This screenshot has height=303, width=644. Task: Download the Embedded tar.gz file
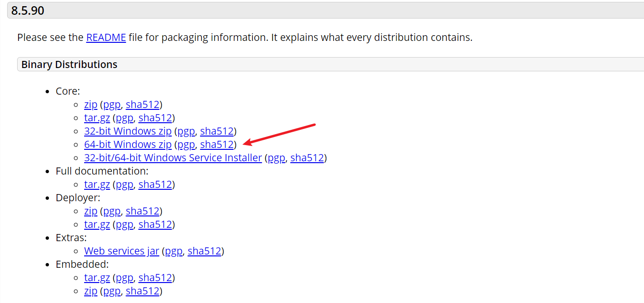point(97,278)
